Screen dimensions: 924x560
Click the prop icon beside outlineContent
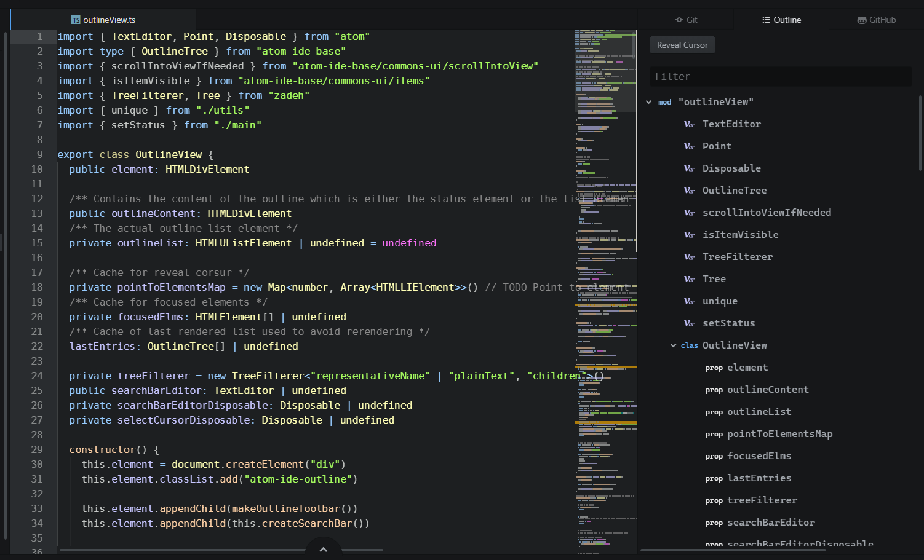coord(714,390)
